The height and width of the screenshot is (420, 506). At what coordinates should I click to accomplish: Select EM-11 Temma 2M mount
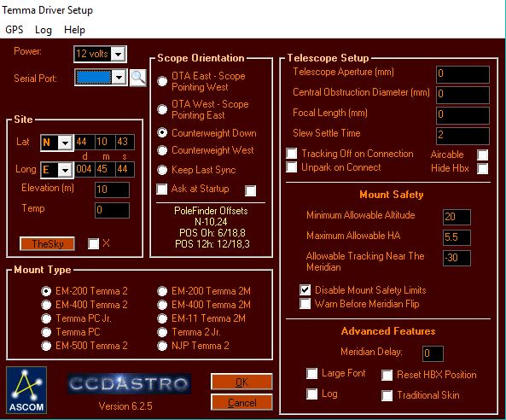pos(162,318)
